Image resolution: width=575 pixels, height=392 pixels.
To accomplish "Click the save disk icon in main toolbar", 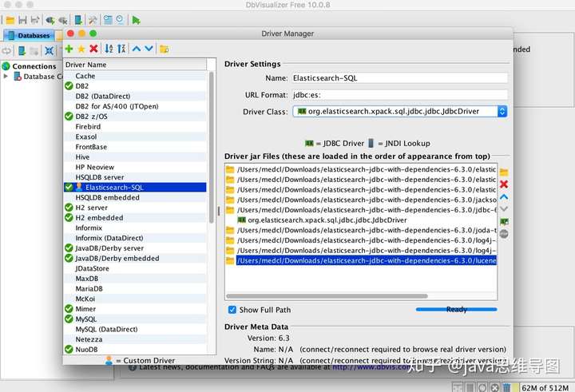I will pyautogui.click(x=22, y=20).
